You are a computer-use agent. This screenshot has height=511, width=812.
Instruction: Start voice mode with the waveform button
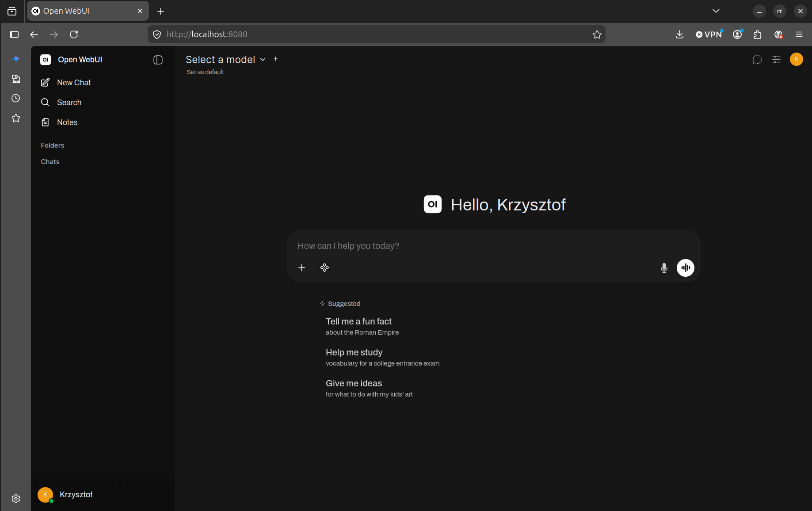click(x=685, y=268)
